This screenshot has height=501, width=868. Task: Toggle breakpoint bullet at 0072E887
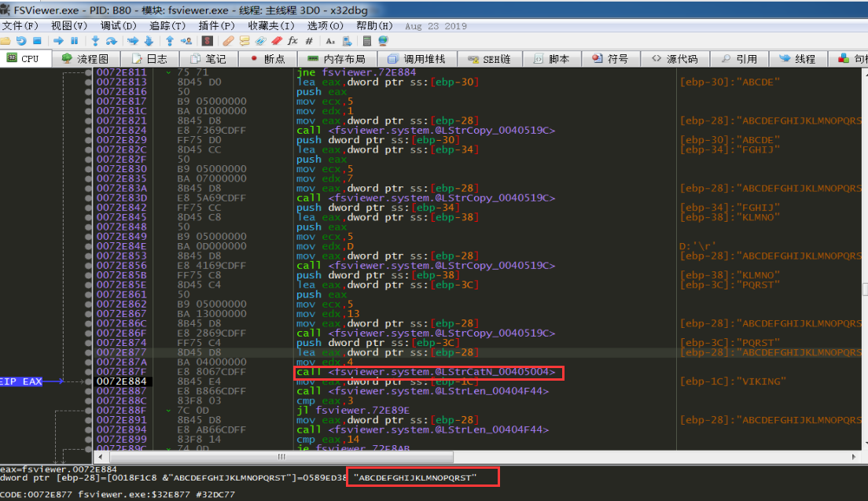(x=89, y=391)
